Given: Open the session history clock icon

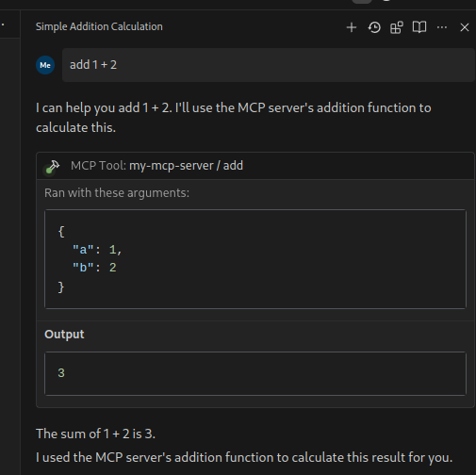Looking at the screenshot, I should (374, 27).
